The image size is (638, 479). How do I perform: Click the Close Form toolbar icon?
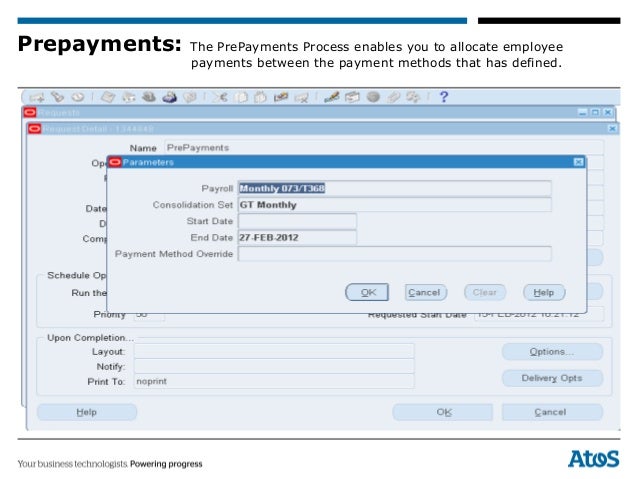(x=190, y=97)
